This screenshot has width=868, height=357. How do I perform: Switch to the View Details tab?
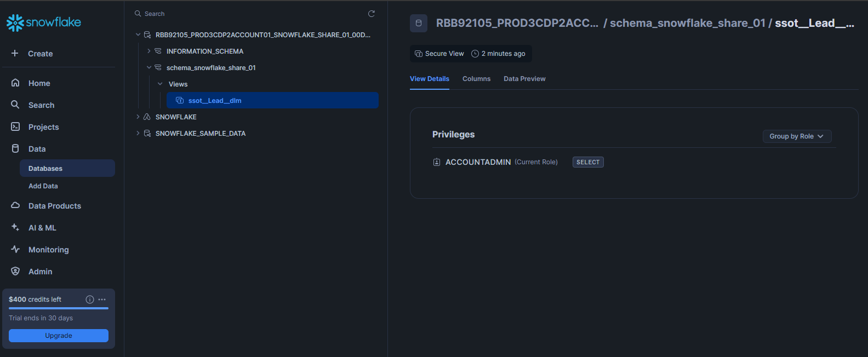tap(430, 79)
